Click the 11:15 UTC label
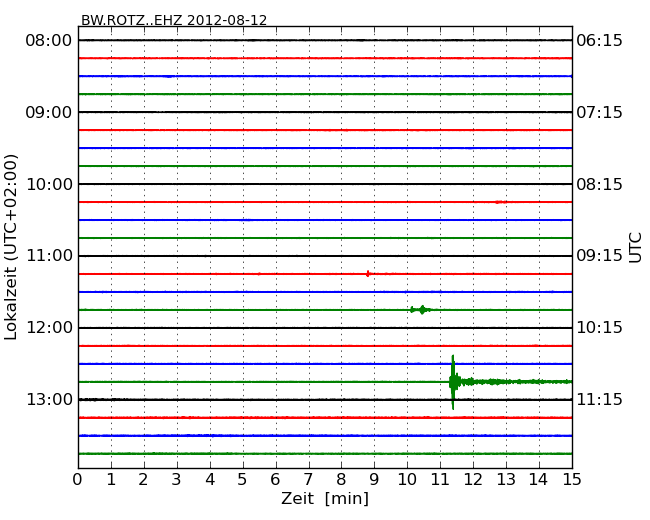Viewport: 650px width, 520px height. click(x=599, y=399)
